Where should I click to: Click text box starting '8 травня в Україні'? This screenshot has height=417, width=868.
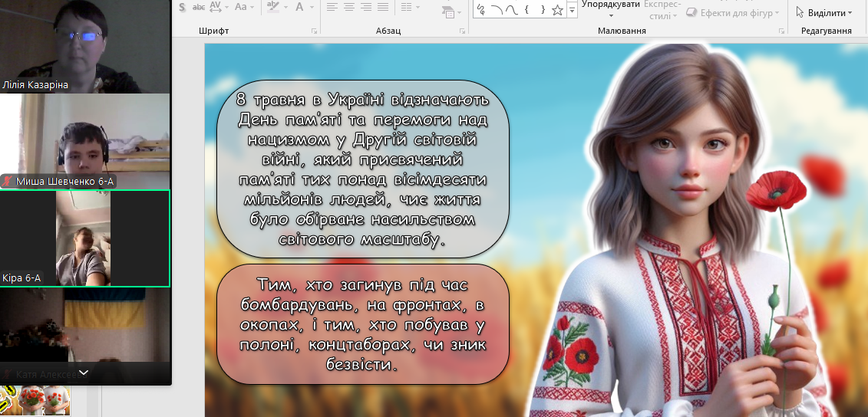pyautogui.click(x=362, y=169)
